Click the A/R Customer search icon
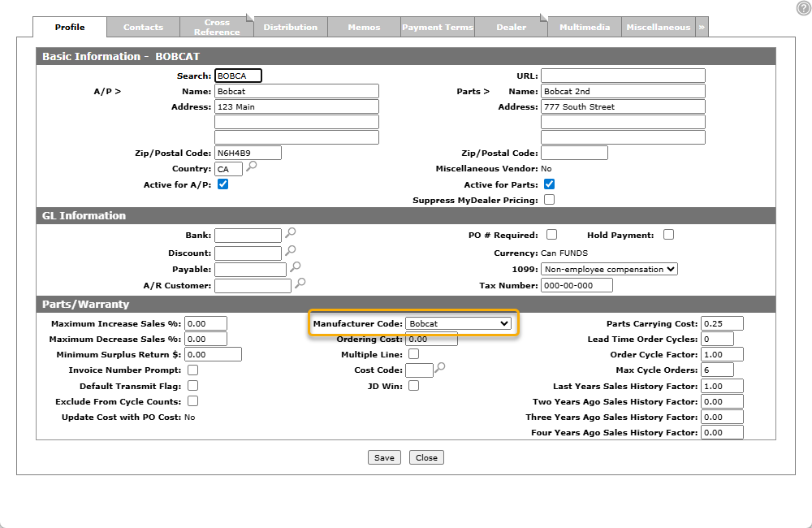 (300, 283)
